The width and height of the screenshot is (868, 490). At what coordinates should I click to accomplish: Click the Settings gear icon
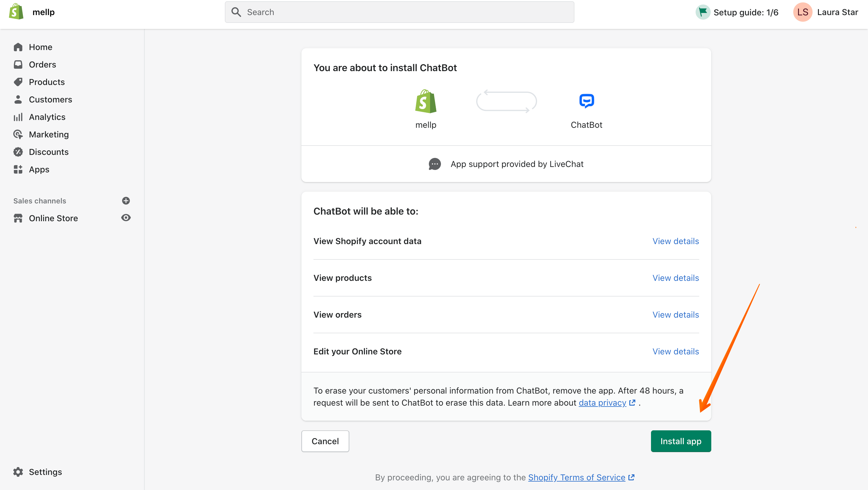pyautogui.click(x=18, y=472)
